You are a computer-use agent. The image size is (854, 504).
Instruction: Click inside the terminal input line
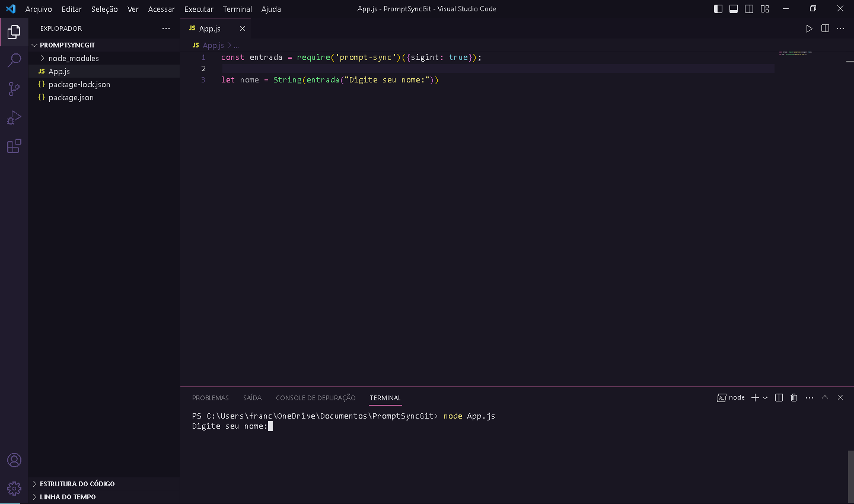click(x=356, y=426)
